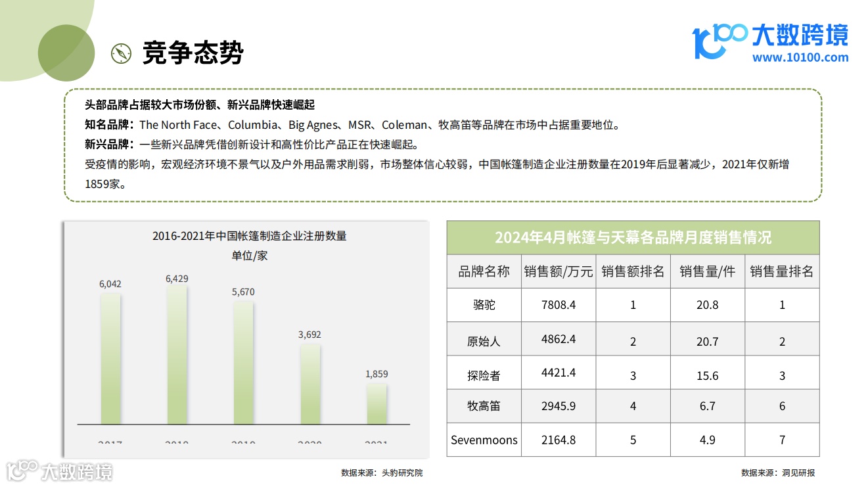Click the sales volume 4.9 cell

708,440
